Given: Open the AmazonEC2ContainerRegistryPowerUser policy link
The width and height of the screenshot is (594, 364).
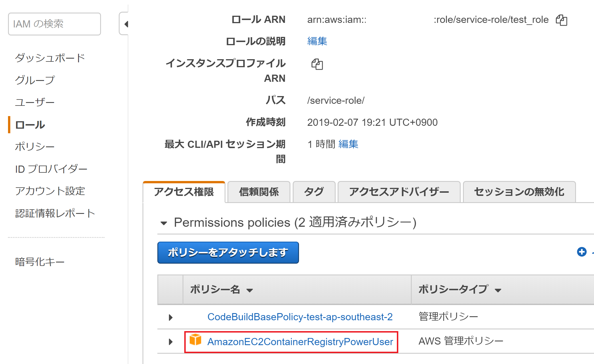Looking at the screenshot, I should point(300,341).
